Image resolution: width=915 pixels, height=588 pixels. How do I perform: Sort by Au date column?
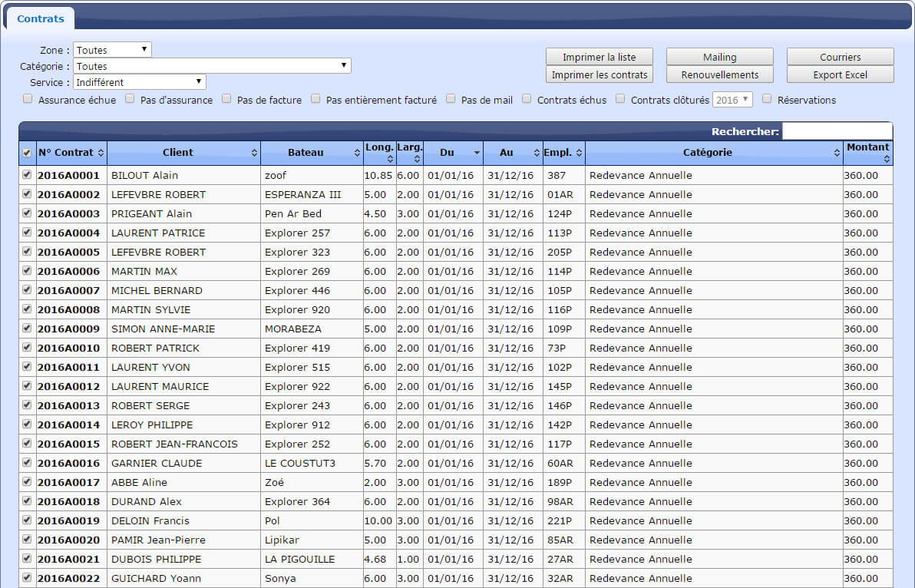coord(513,153)
